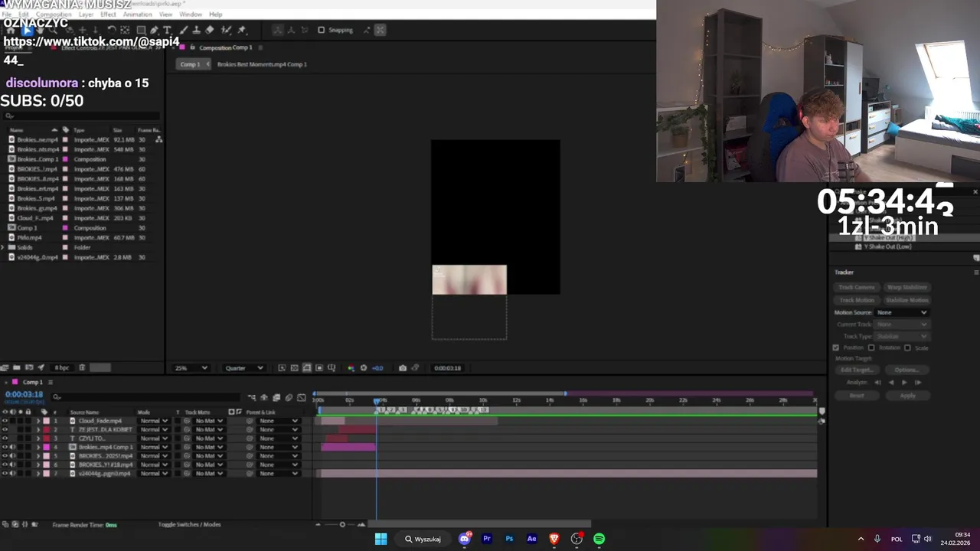Switch to Brokies Best Moments.mp4 Comp 1 tab
Screen dimensions: 980x551
[262, 64]
